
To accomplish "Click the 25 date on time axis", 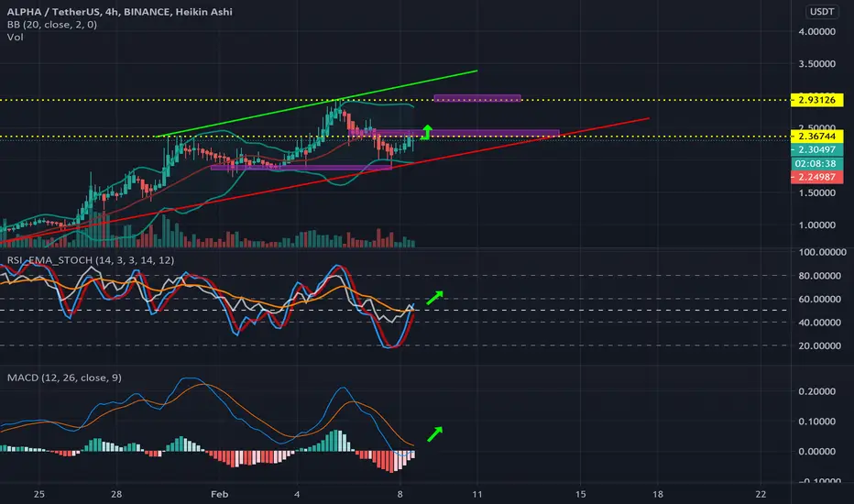I will (38, 494).
